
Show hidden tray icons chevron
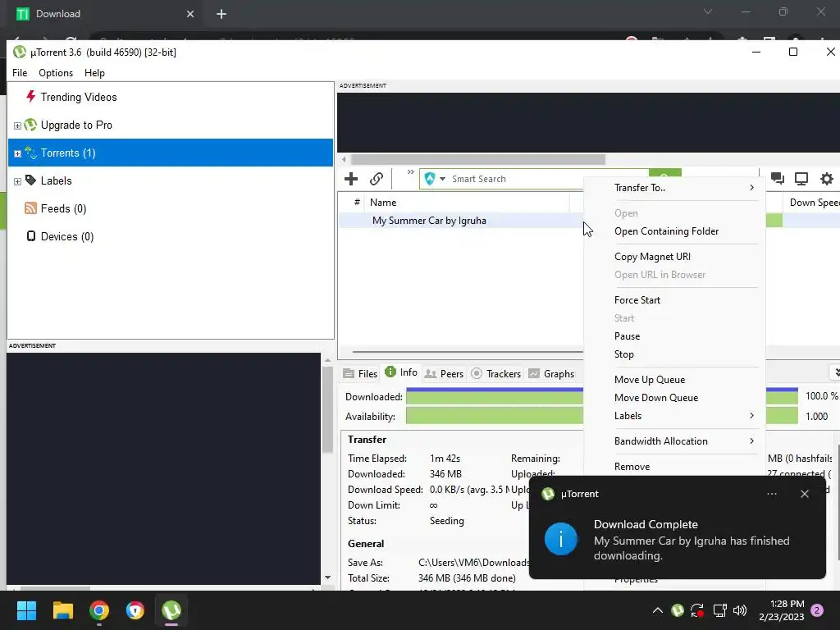[x=657, y=610]
